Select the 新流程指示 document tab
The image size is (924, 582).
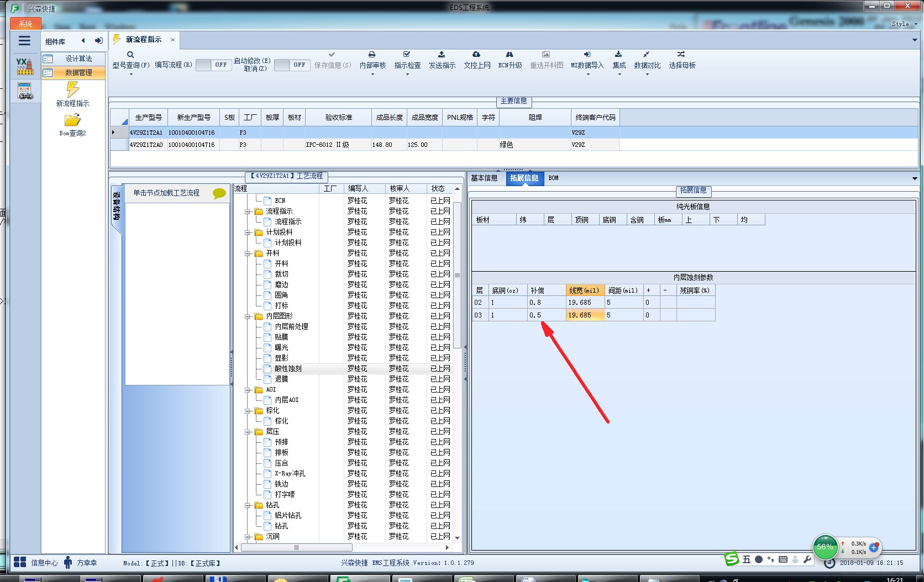143,40
